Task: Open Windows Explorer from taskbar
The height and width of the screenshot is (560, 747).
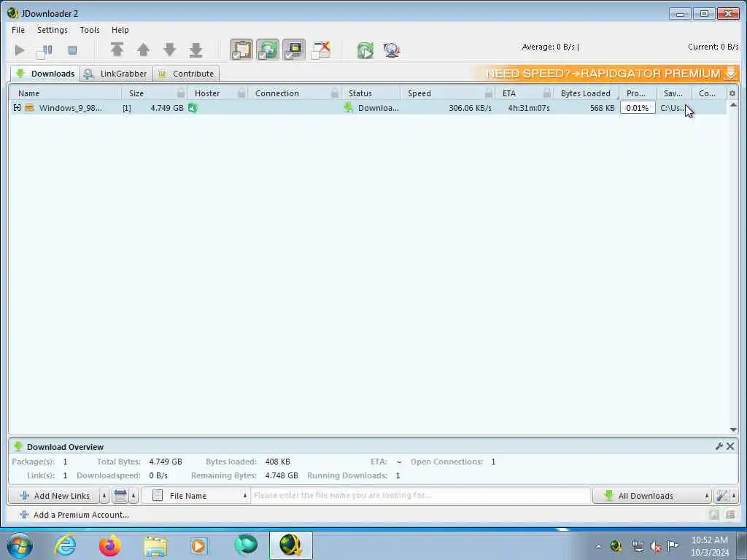Action: (x=156, y=546)
